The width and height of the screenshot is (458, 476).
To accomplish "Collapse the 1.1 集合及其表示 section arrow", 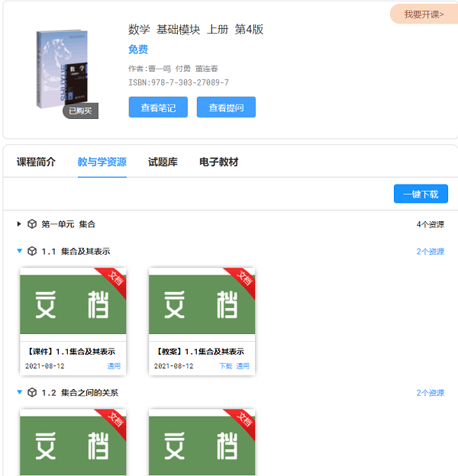I will [x=19, y=251].
